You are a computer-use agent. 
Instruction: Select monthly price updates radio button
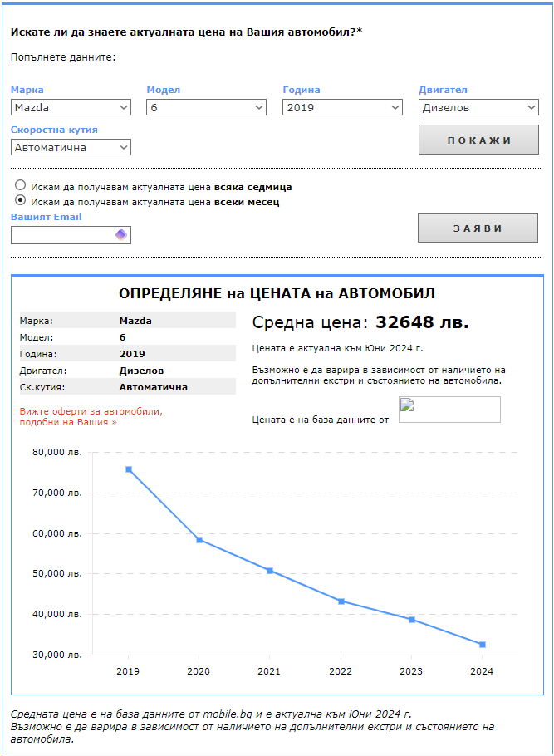pos(20,199)
